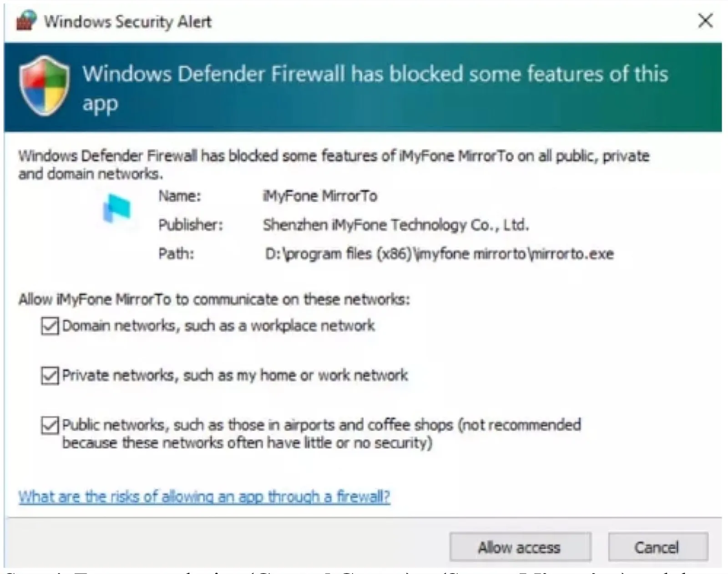Click the firewall icon in the title bar
This screenshot has height=574, width=728.
click(26, 21)
